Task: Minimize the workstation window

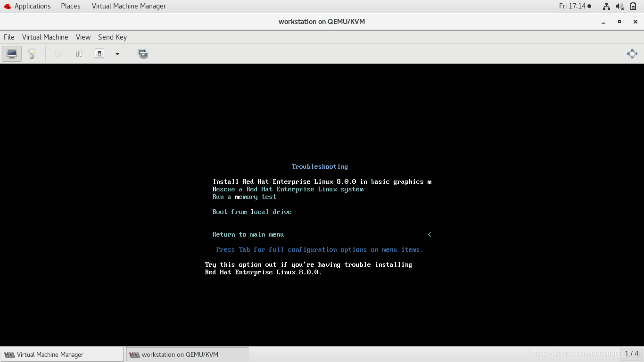Action: pyautogui.click(x=603, y=22)
